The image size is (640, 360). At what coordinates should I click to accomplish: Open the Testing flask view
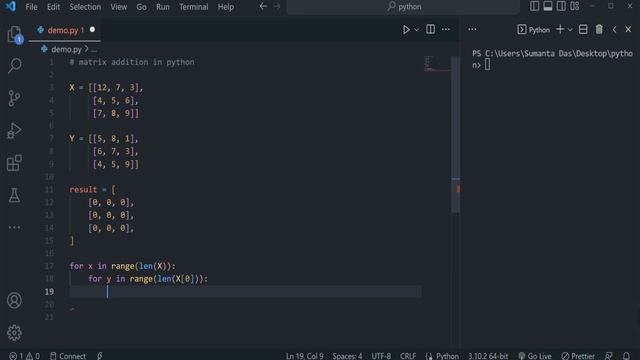pyautogui.click(x=14, y=195)
